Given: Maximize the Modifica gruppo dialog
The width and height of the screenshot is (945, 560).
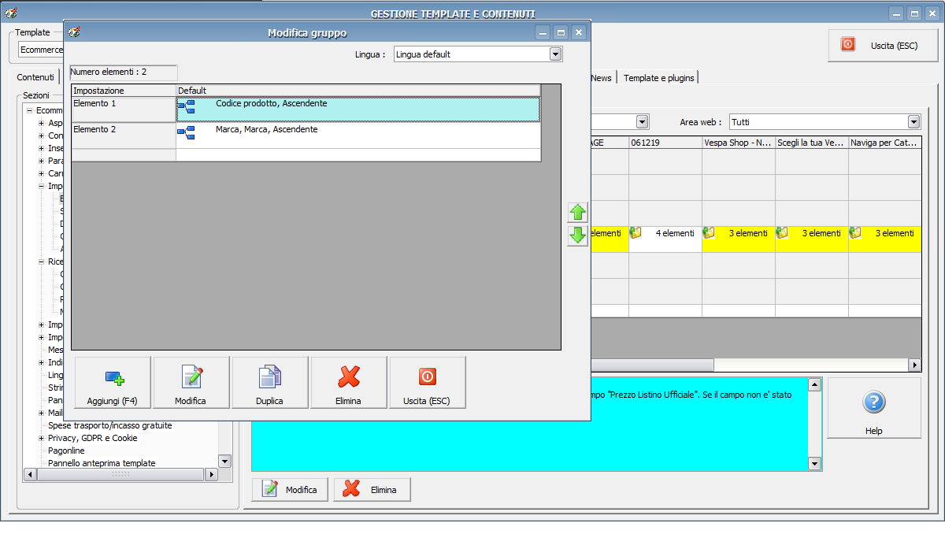Looking at the screenshot, I should pos(560,32).
